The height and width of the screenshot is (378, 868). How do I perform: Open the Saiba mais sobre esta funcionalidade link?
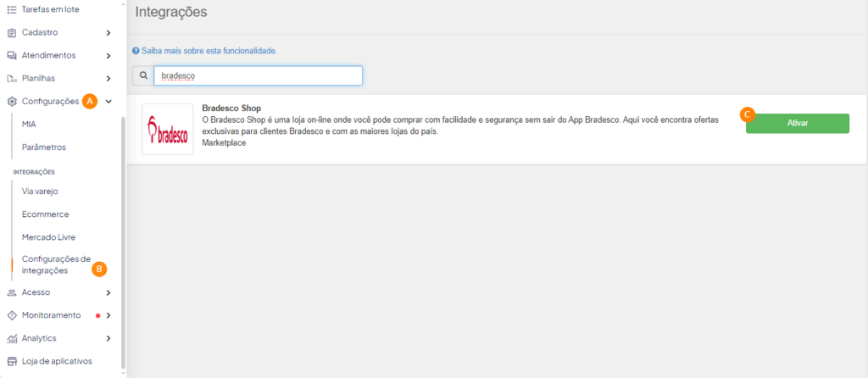209,51
